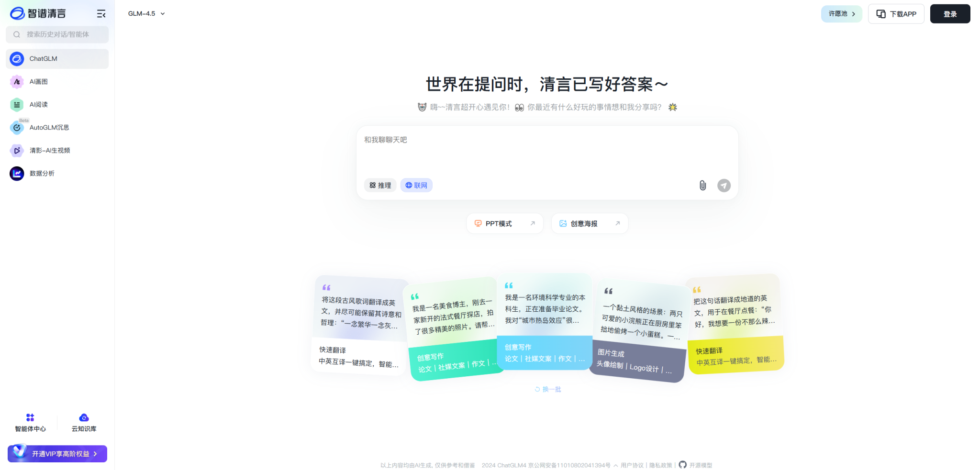Click the 清影 video play icon
This screenshot has height=470, width=980.
[17, 151]
